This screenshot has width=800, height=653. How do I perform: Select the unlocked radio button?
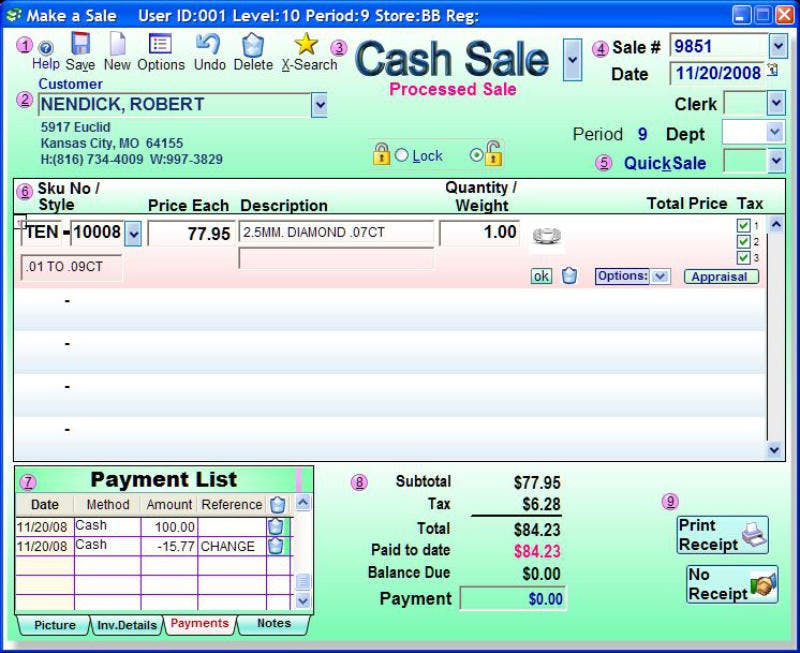(476, 155)
